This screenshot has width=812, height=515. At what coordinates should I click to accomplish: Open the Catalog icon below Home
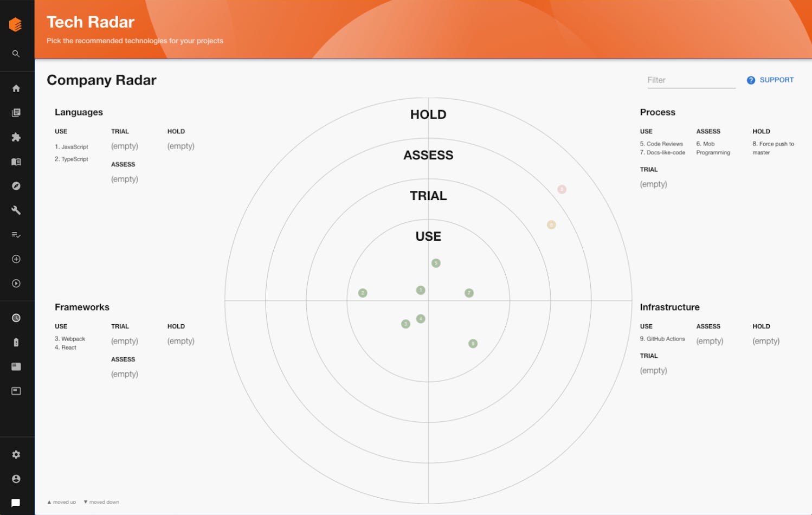(16, 112)
